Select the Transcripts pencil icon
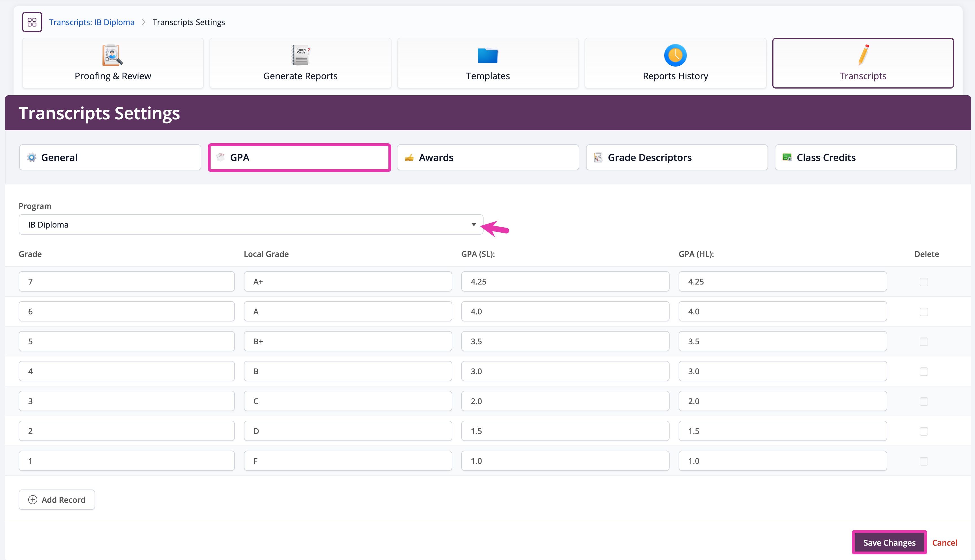 tap(863, 55)
